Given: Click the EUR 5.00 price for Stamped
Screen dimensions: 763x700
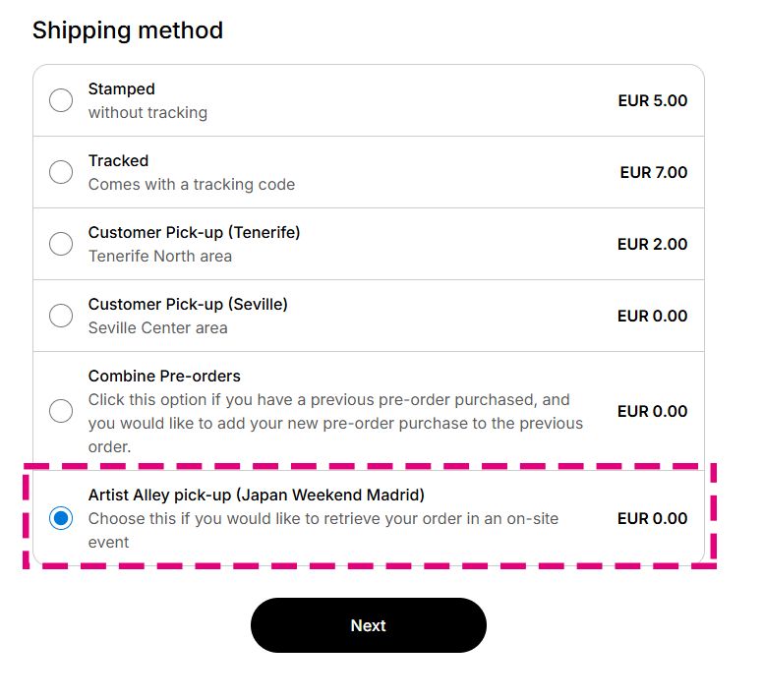Looking at the screenshot, I should (x=652, y=100).
